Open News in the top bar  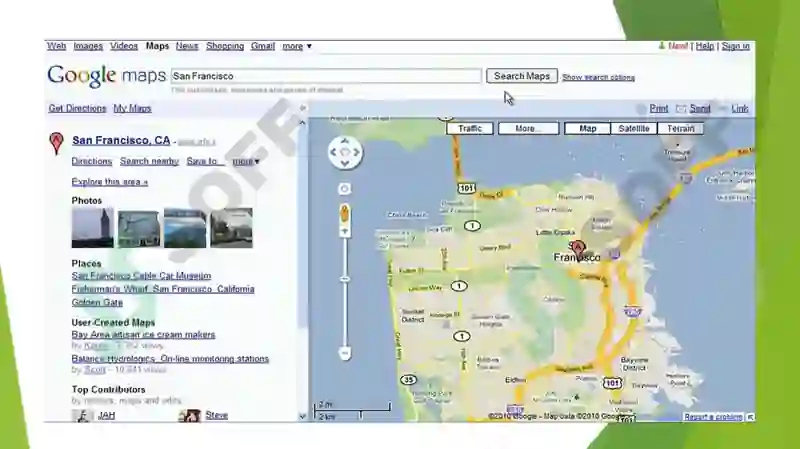[x=187, y=46]
